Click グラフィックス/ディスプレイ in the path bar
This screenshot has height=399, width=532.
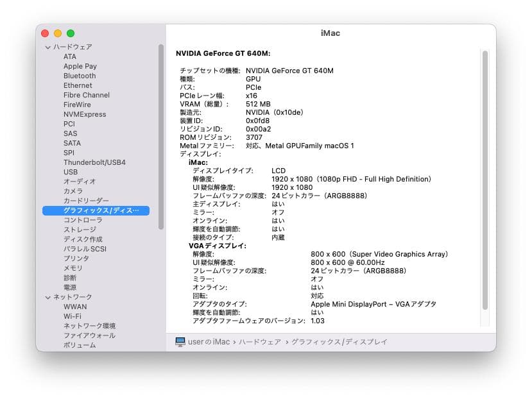coord(339,342)
